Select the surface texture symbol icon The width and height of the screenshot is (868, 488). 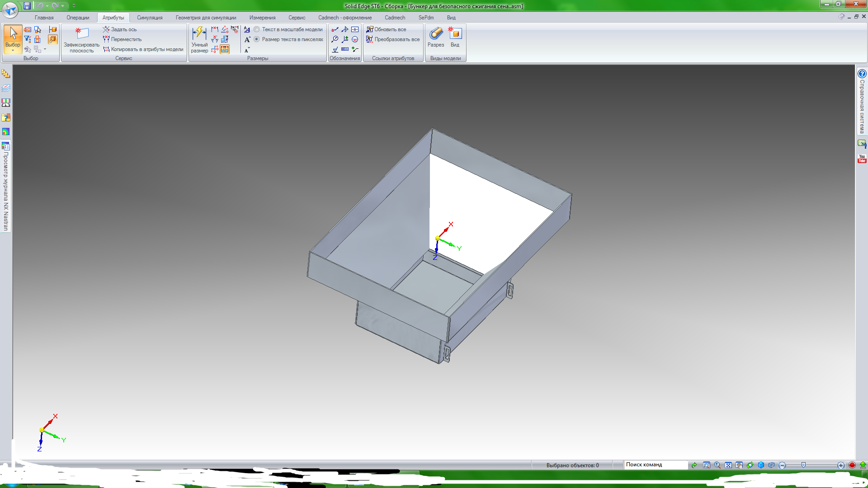coord(335,49)
